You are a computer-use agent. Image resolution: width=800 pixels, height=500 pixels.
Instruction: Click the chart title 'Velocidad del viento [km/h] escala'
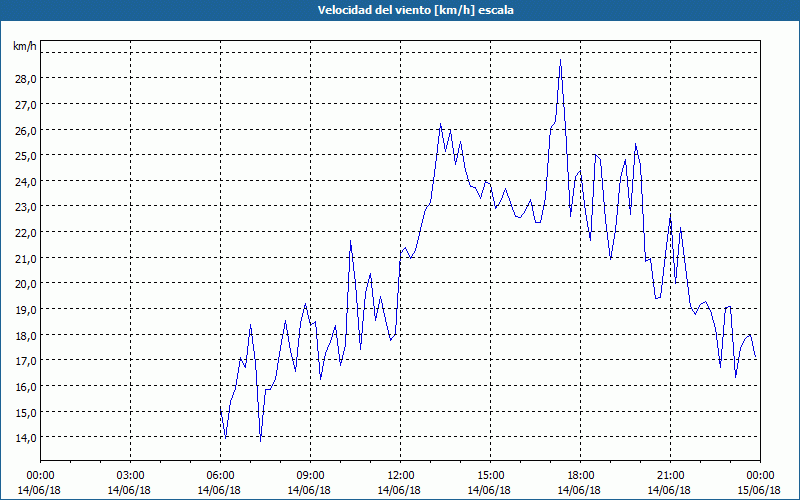pos(415,10)
